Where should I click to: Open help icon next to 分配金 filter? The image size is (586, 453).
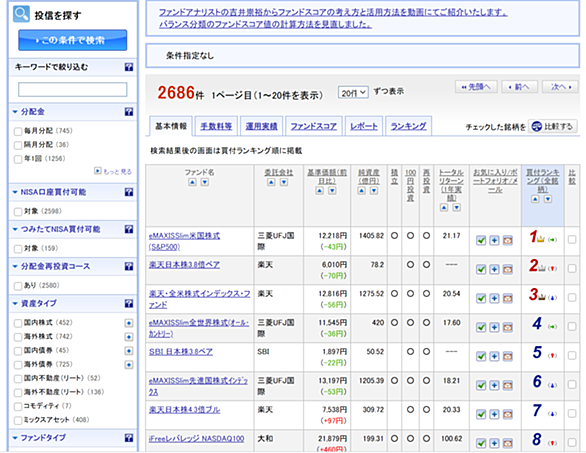(x=129, y=112)
